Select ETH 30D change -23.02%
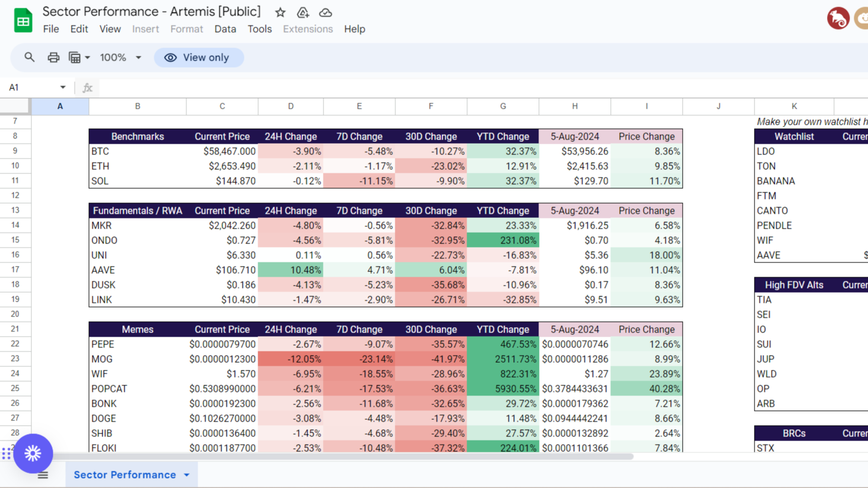The height and width of the screenshot is (488, 868). (x=431, y=166)
